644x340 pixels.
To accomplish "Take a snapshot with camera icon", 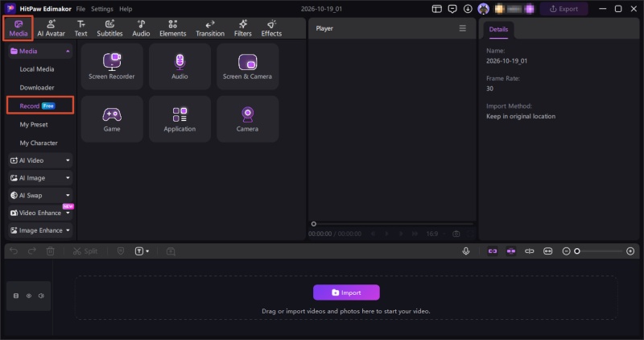I will pyautogui.click(x=456, y=234).
